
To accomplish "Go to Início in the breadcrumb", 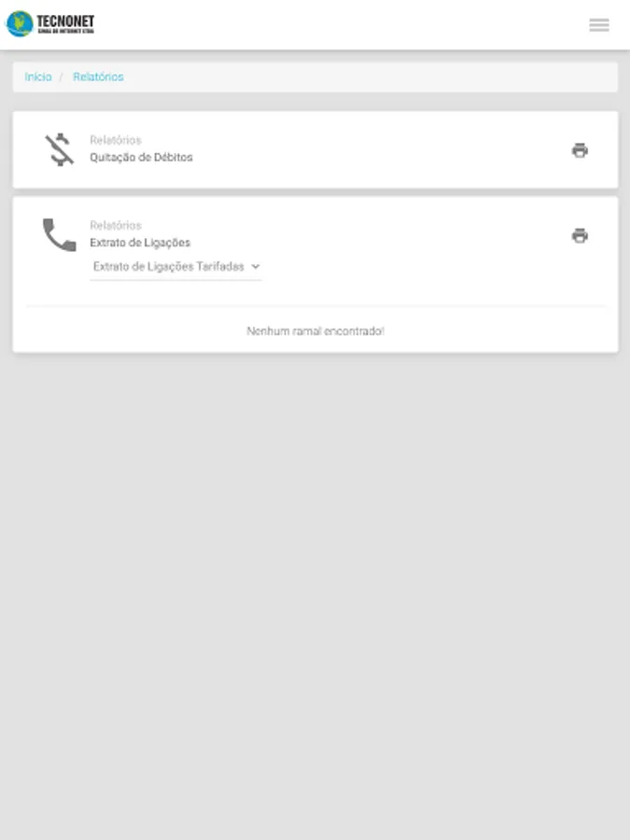I will click(38, 77).
